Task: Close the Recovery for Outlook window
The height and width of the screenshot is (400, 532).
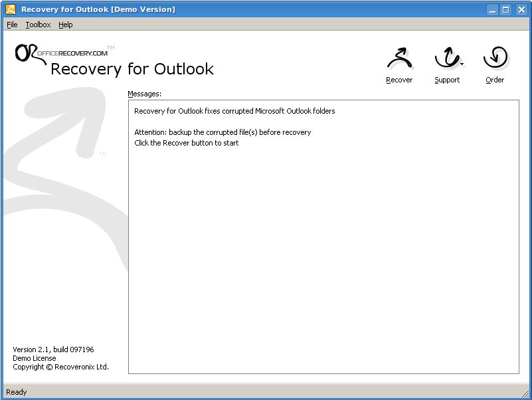Action: point(521,9)
